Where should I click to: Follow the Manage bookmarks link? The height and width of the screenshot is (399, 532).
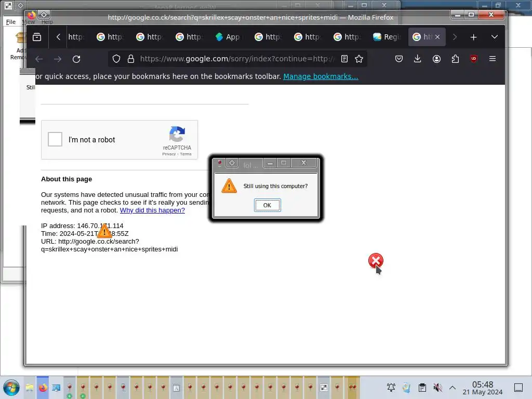pos(321,76)
